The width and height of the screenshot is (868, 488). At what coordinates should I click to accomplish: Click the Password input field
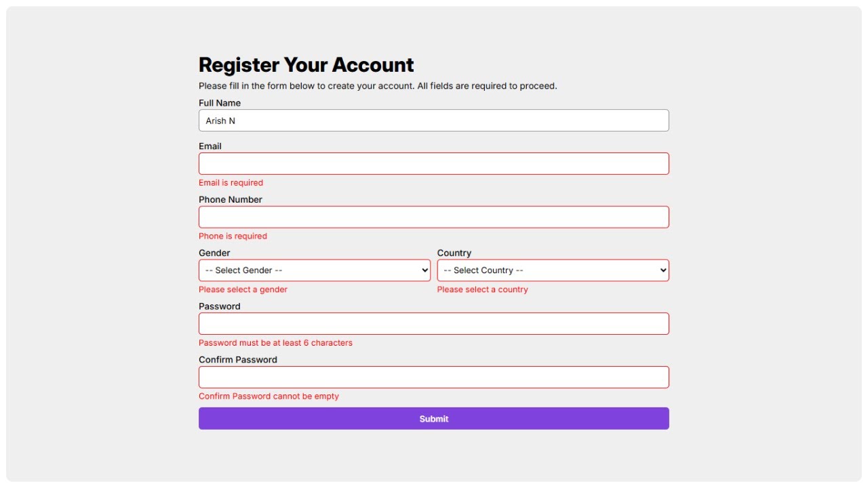point(433,324)
